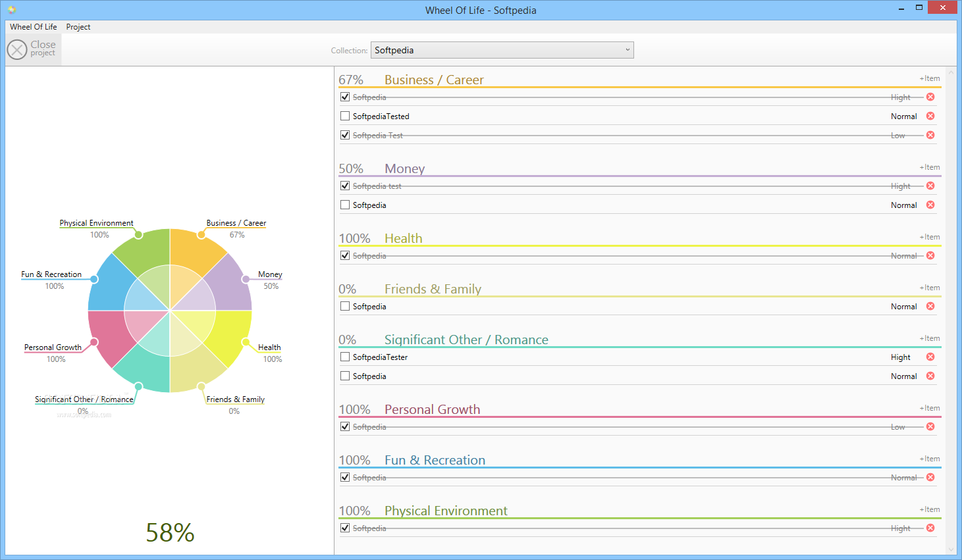
Task: Click scrollbar down arrow in item list
Action: (x=951, y=549)
